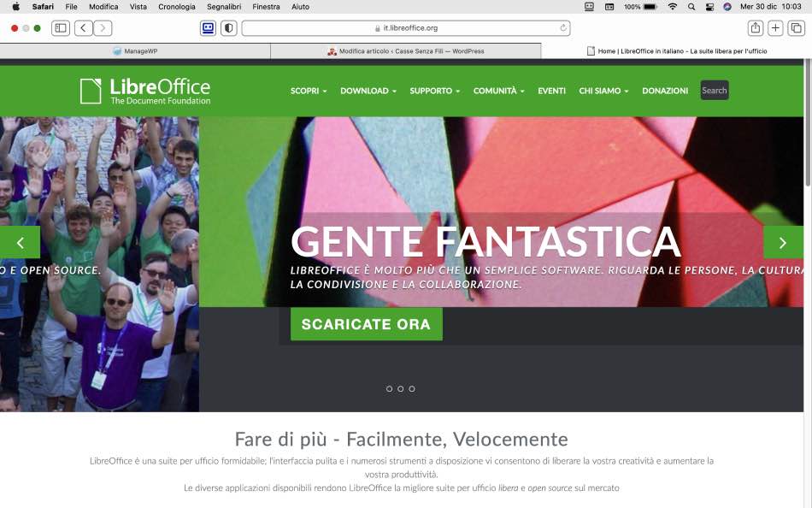Open a new tab with the plus icon
The width and height of the screenshot is (812, 508).
pyautogui.click(x=775, y=28)
